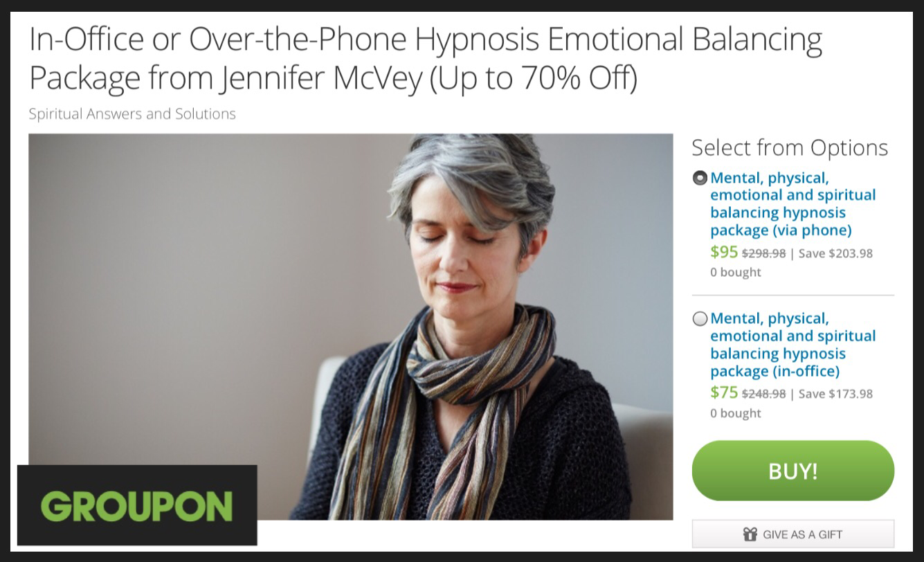Click the $95 price
924x562 pixels.
click(724, 252)
